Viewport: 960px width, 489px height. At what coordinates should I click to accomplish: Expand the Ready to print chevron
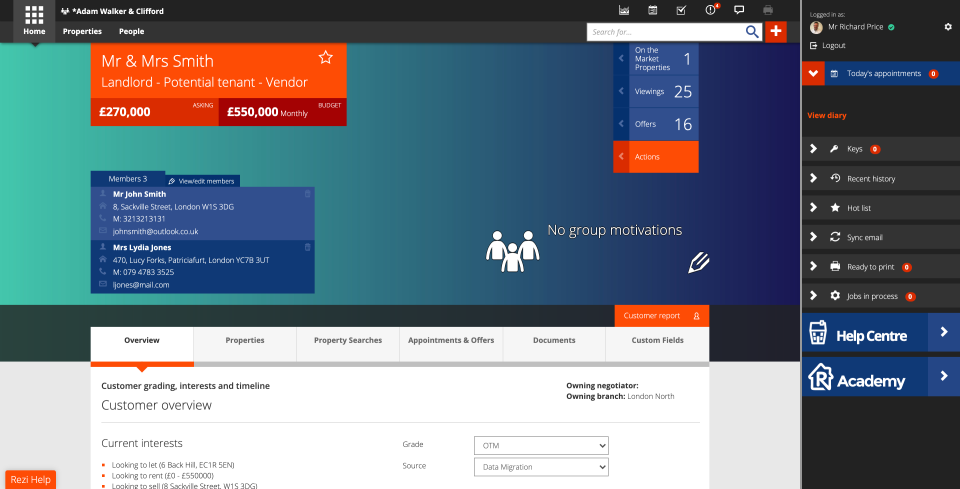pos(814,266)
